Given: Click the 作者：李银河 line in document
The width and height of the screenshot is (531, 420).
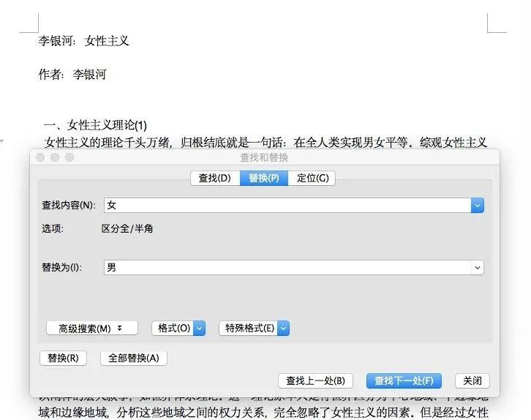Looking at the screenshot, I should point(72,75).
